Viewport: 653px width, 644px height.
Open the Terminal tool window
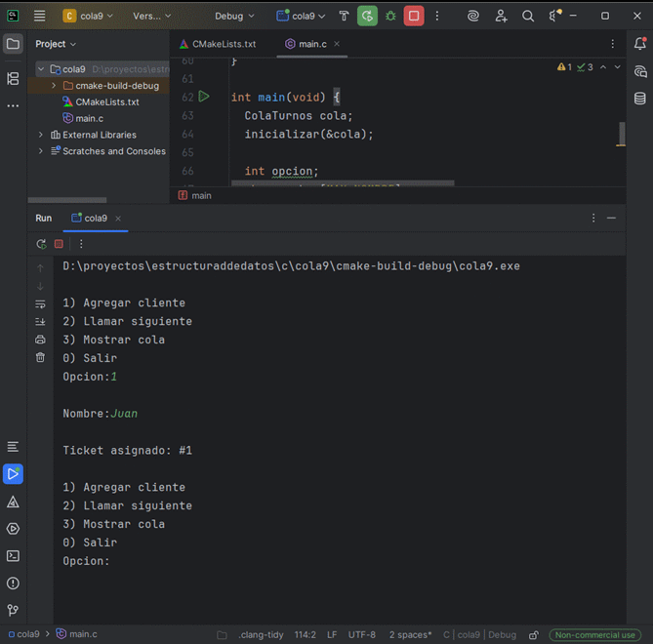(13, 556)
